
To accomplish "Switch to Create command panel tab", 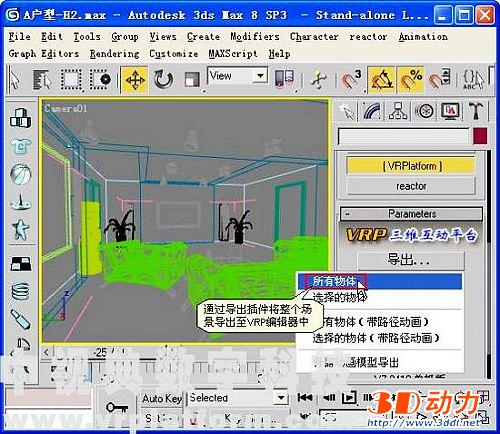I will 346,111.
